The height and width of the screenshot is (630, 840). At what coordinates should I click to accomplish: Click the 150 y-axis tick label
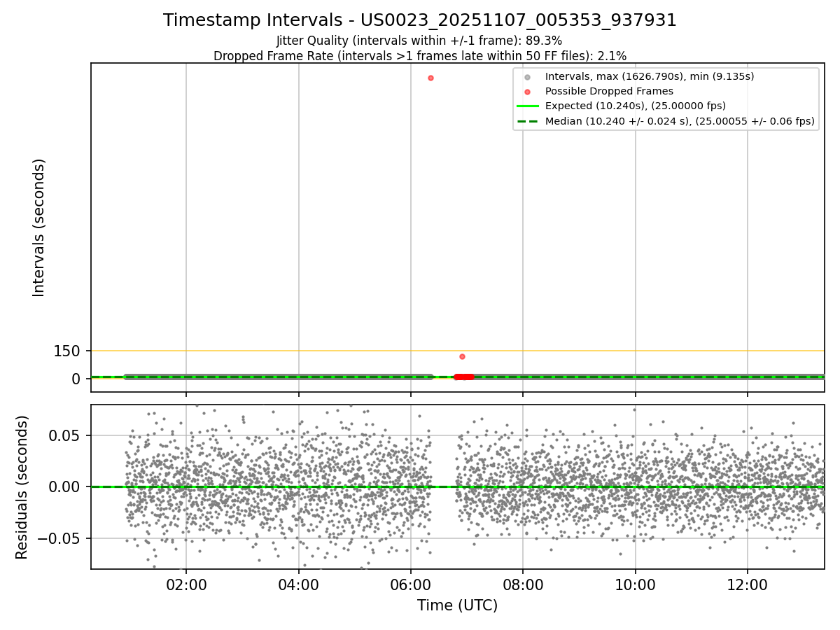(x=67, y=351)
